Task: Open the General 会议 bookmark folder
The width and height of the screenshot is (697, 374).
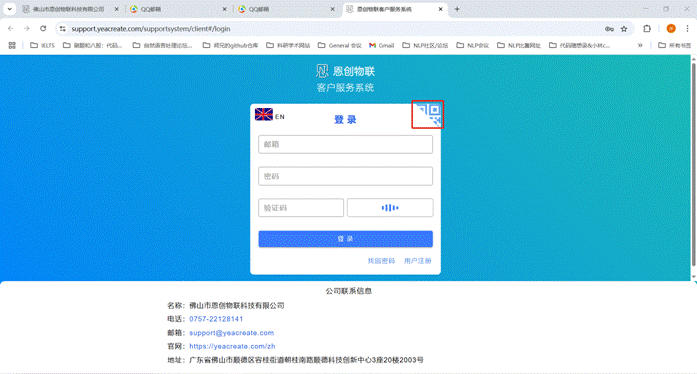Action: [x=340, y=45]
